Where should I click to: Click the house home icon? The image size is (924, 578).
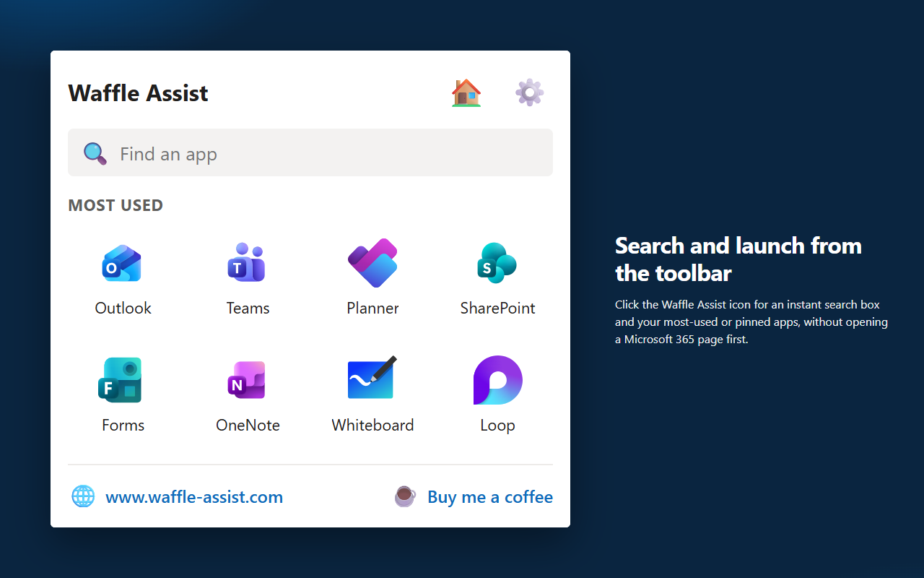click(x=466, y=92)
